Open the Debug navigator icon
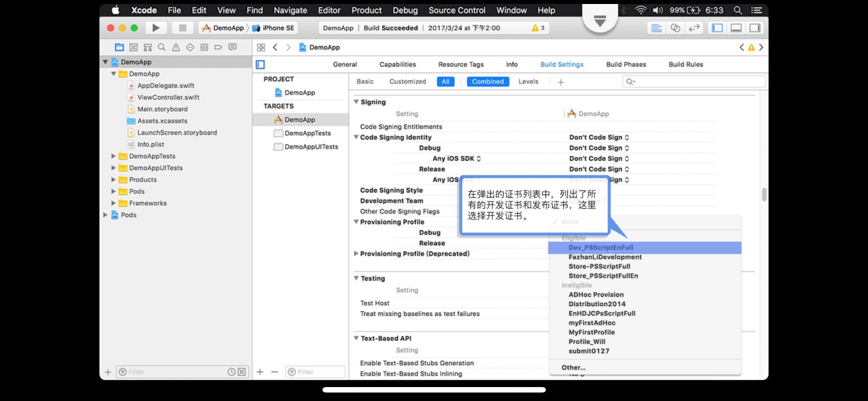The image size is (868, 401). tap(204, 47)
